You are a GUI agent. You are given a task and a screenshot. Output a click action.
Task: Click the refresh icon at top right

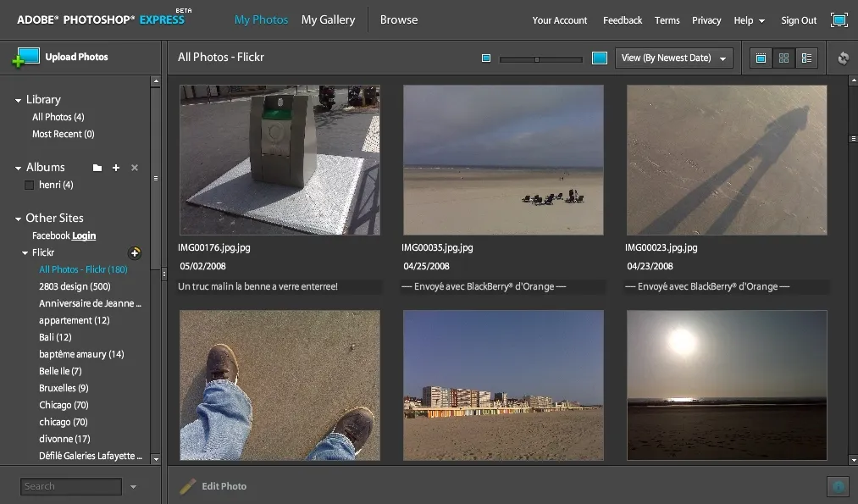click(x=844, y=58)
